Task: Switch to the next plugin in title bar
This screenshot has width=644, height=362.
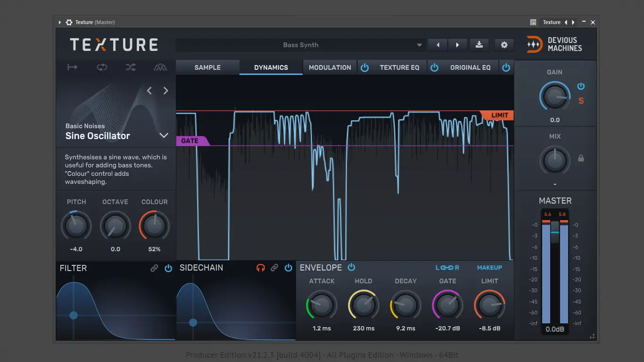Action: pyautogui.click(x=573, y=22)
